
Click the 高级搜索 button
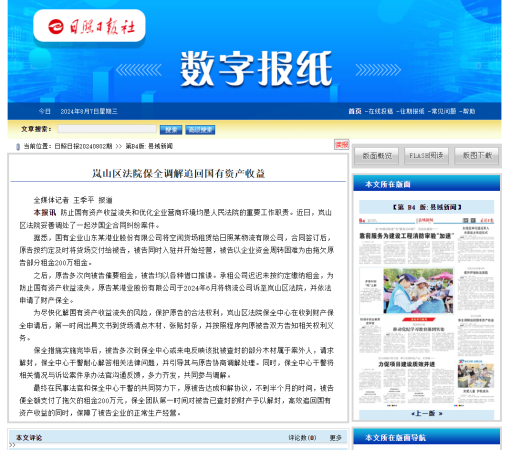pyautogui.click(x=200, y=130)
